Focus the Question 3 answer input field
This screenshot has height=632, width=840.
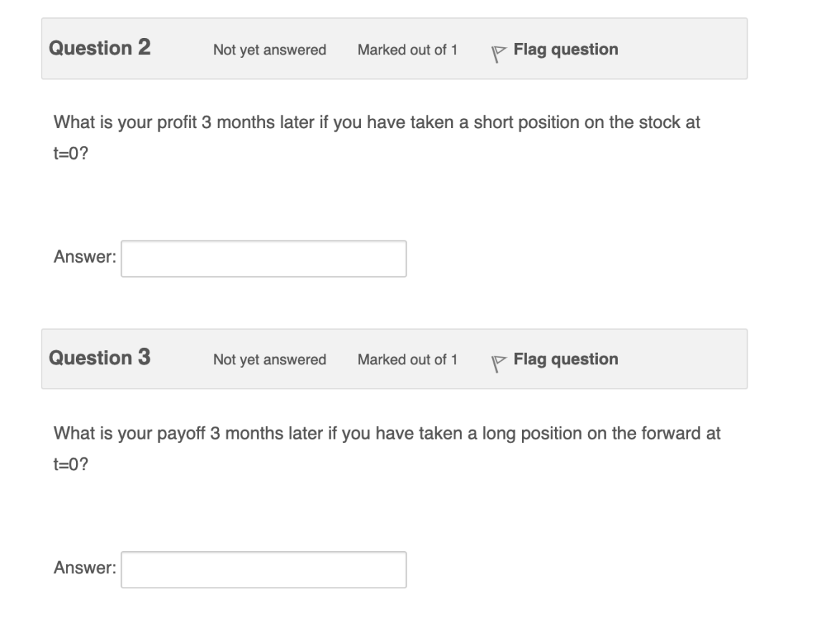tap(264, 568)
